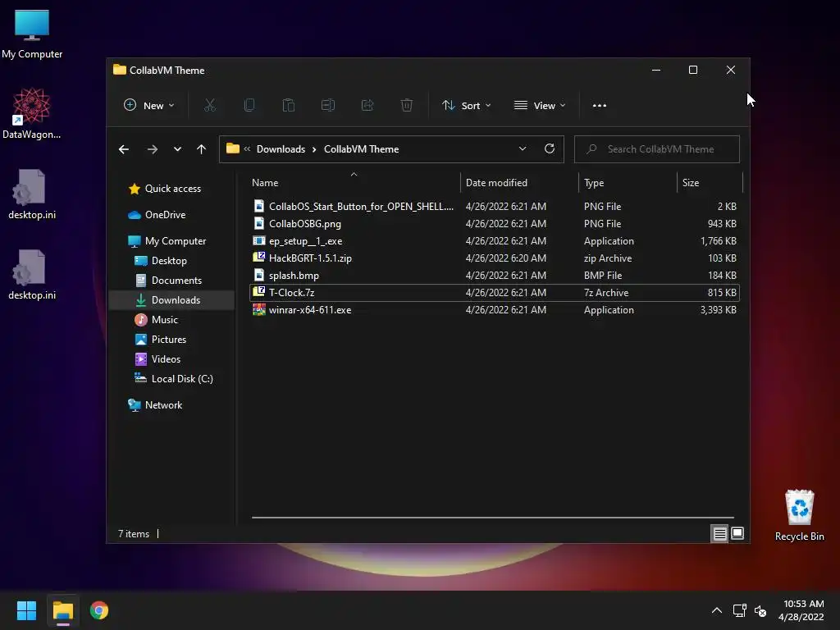The image size is (840, 630).
Task: Click File Explorer on the taskbar
Action: coord(63,610)
